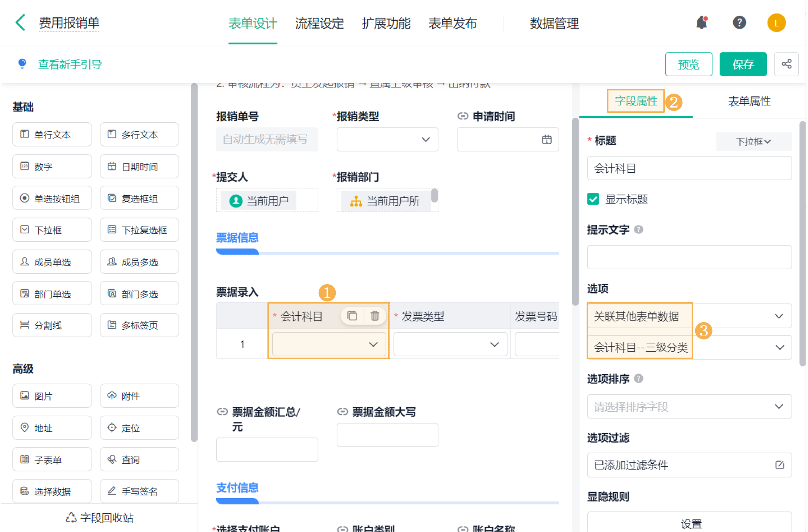Edit filter condition icon in 选项过滤

tap(780, 465)
